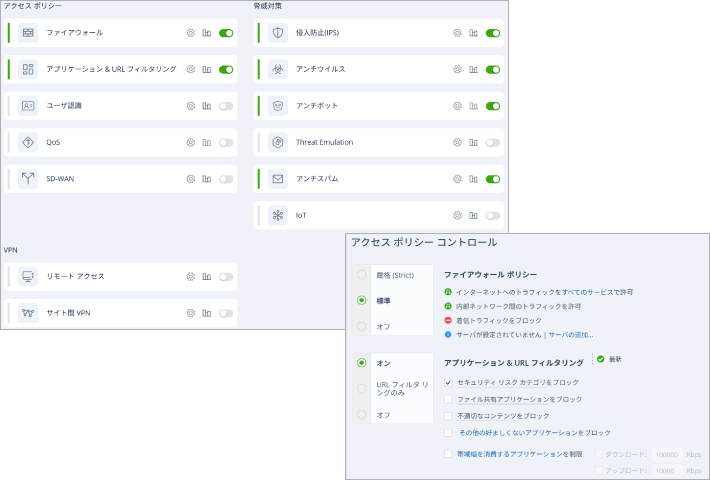This screenshot has height=480, width=710.
Task: Open settings gear for SD-WAN
Action: click(x=191, y=179)
